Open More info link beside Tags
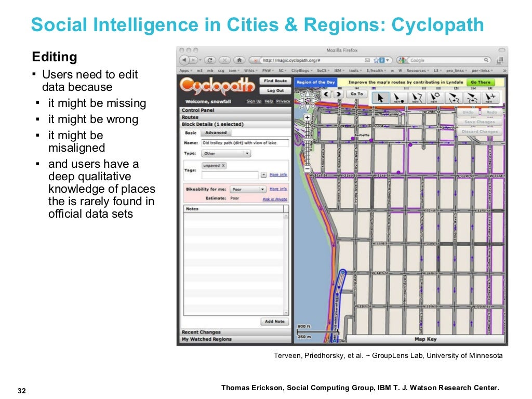 click(278, 175)
